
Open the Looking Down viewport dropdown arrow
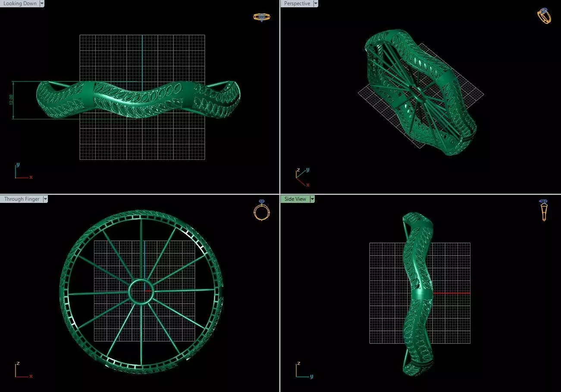pyautogui.click(x=42, y=3)
